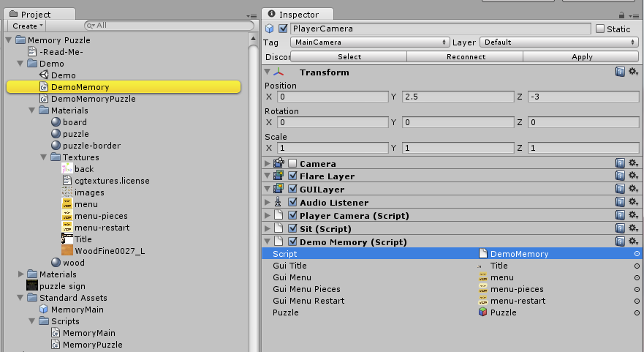Switch to the Inspector tab

(299, 14)
